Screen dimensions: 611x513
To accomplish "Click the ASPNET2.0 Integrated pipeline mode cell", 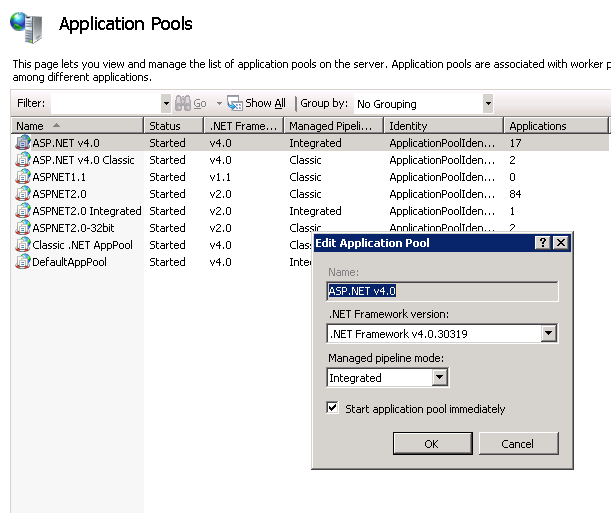I will pos(315,211).
